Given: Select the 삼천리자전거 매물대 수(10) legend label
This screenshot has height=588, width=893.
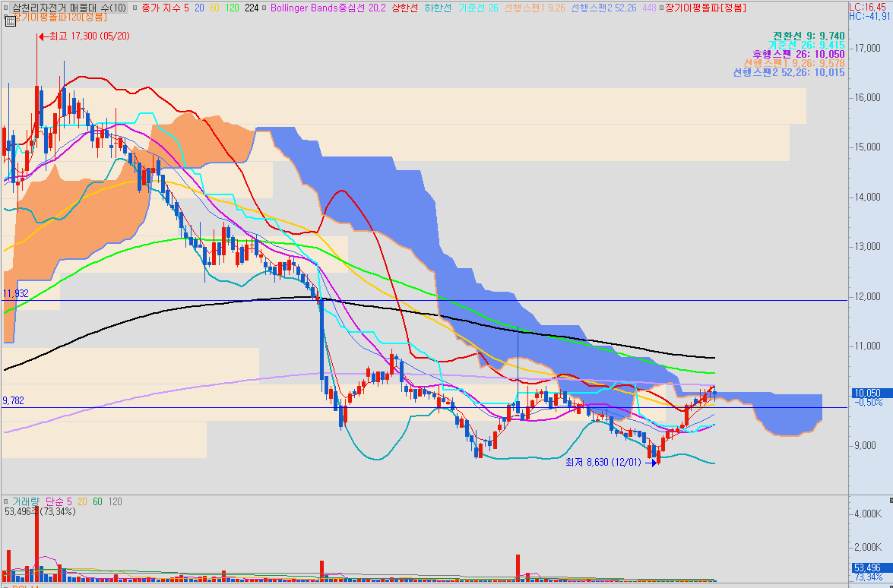Looking at the screenshot, I should click(69, 8).
